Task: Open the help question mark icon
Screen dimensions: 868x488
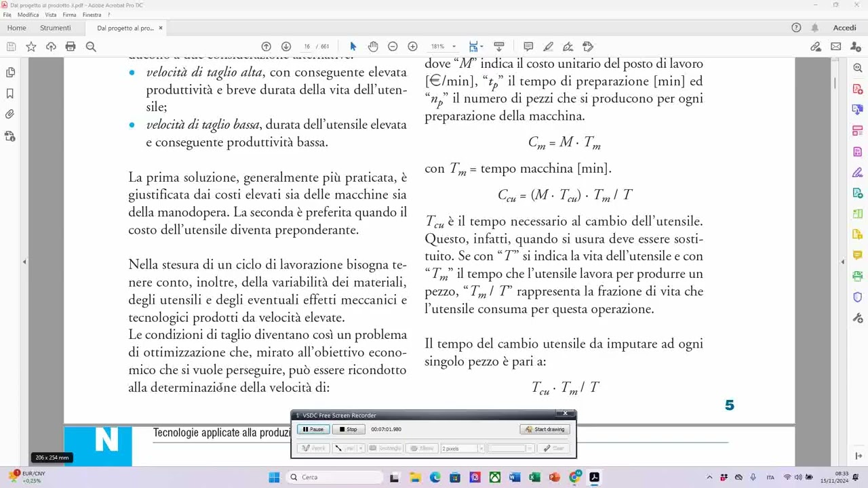Action: click(x=797, y=28)
